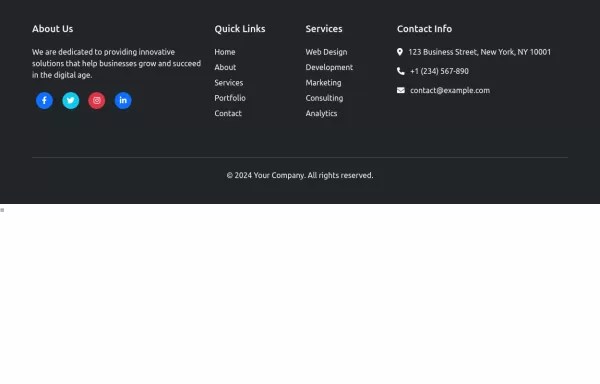The width and height of the screenshot is (600, 384).
Task: Visit the Portfolio link
Action: [230, 98]
